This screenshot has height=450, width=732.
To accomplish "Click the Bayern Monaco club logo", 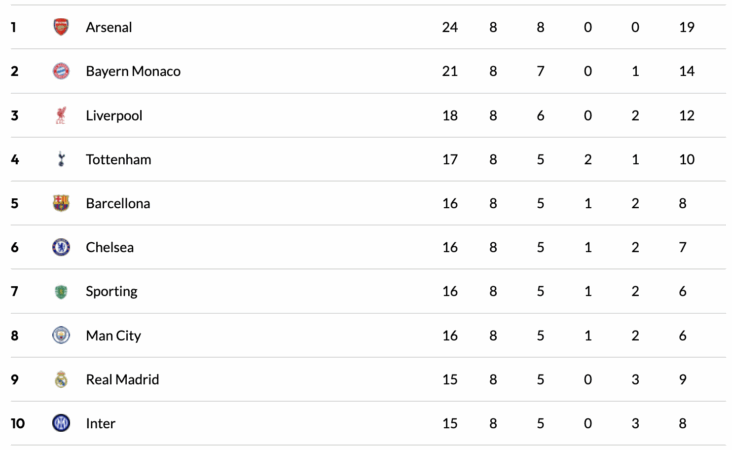I will pyautogui.click(x=61, y=71).
